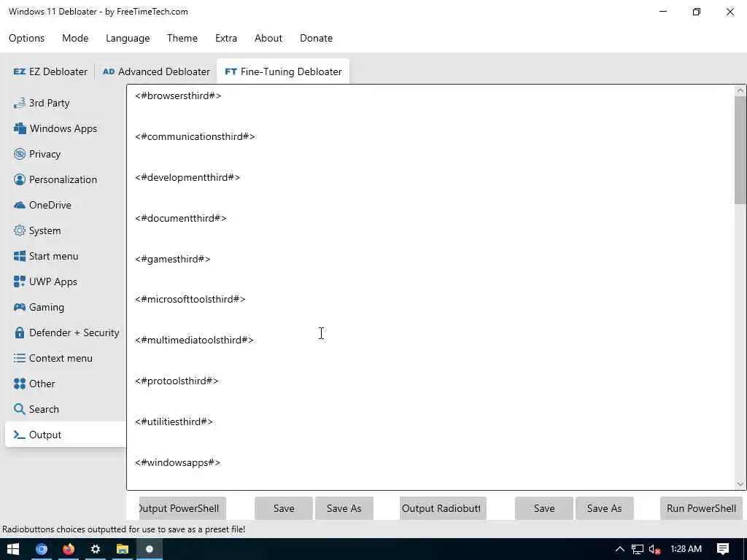Screen dimensions: 747x560
Task: Click the active debloater app taskbar icon
Action: (150, 549)
